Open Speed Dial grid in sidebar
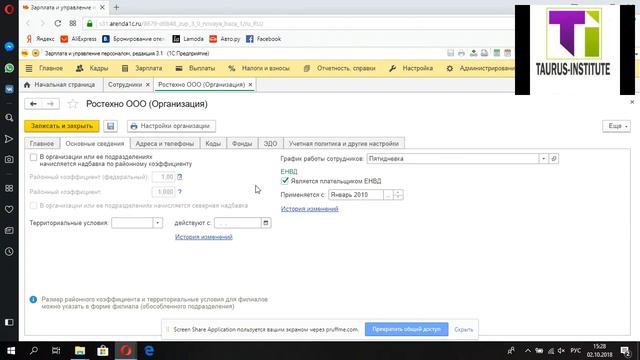The image size is (640, 360). pyautogui.click(x=9, y=188)
